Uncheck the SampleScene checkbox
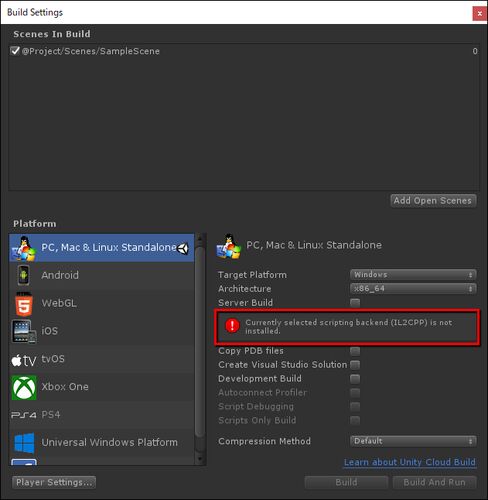488x500 pixels. [15, 51]
